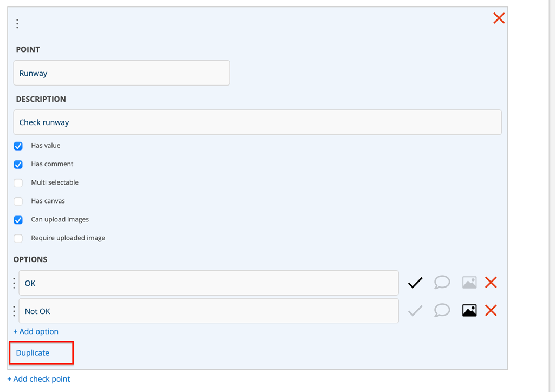Image resolution: width=555 pixels, height=392 pixels.
Task: Click the image icon on the OK option
Action: (x=469, y=283)
